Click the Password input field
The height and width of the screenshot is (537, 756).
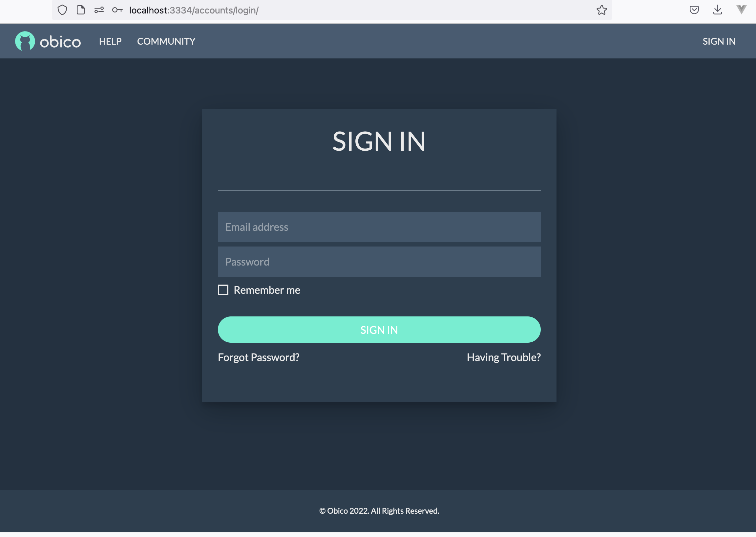point(379,261)
